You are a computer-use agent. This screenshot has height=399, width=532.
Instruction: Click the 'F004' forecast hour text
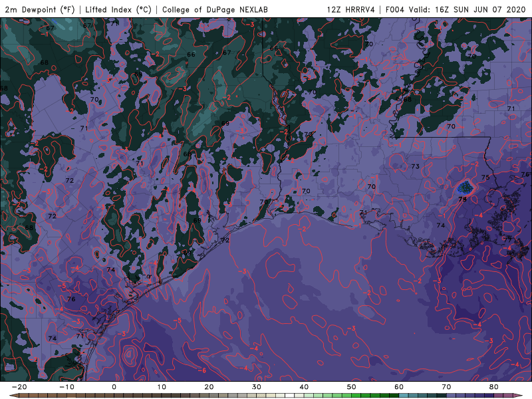[x=395, y=9]
